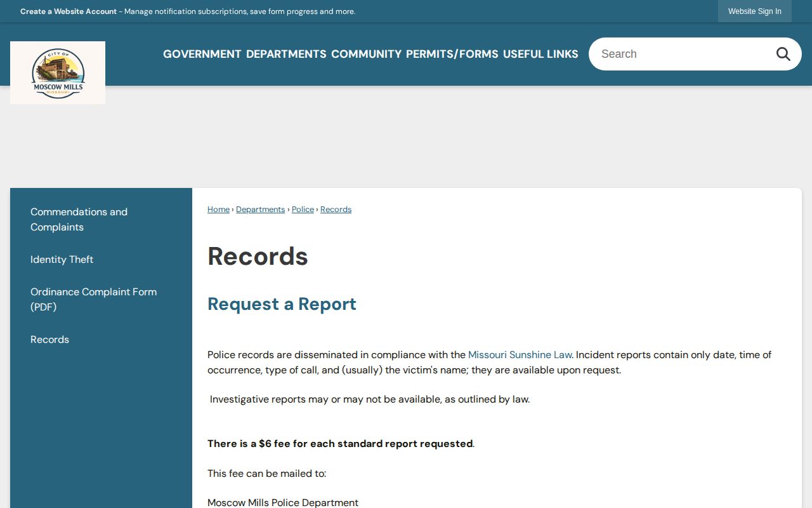Image resolution: width=812 pixels, height=508 pixels.
Task: Go to Home in the breadcrumb
Action: pyautogui.click(x=218, y=210)
